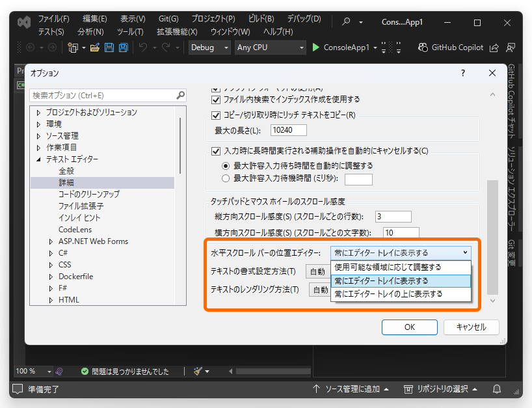Open a file using the folder icon
Screen dimensions: 532x408
[x=96, y=47]
